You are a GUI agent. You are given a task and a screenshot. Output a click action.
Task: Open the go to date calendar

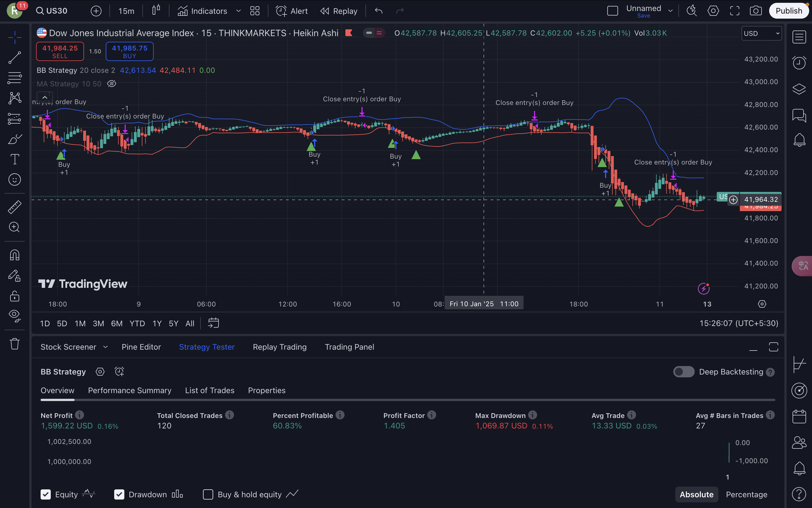213,323
